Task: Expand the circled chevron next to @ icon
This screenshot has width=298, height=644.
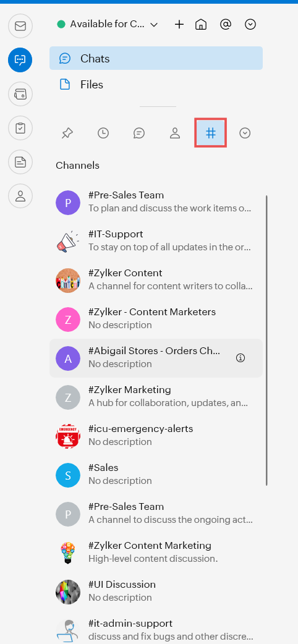Action: (x=250, y=25)
